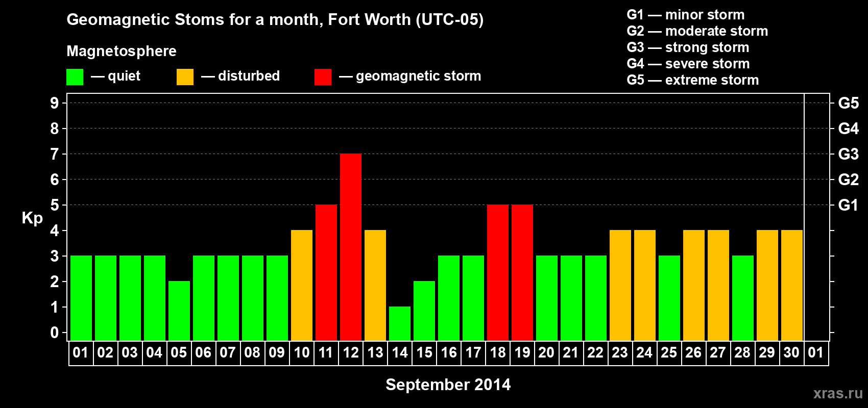Click the Kp value 0 axis label
Screen dimensions: 868x408
(x=55, y=333)
